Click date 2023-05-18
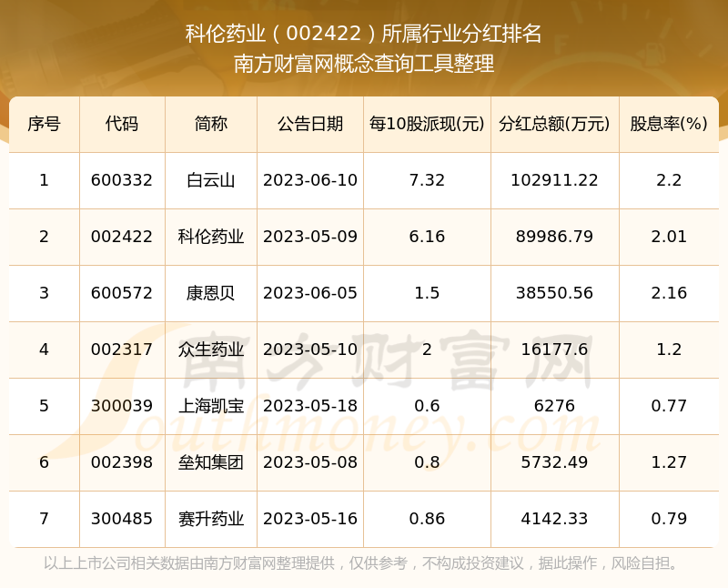Viewport: 728px width, 588px height. [310, 406]
